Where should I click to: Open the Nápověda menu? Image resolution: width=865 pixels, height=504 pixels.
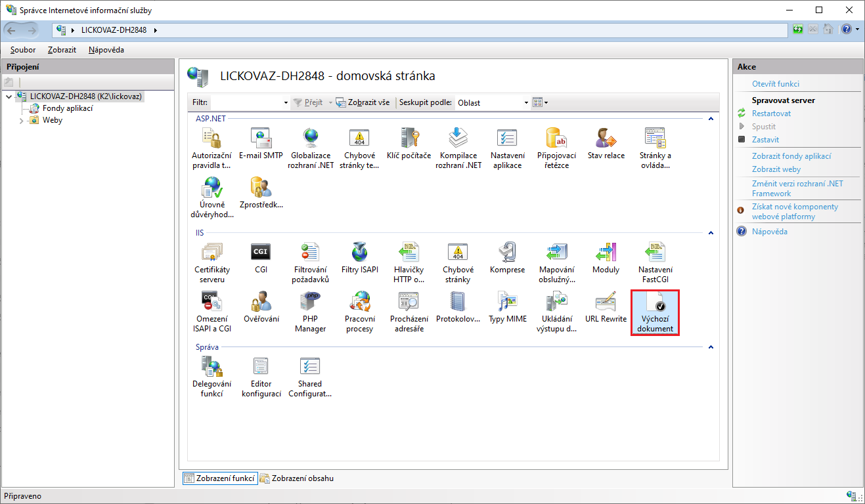[x=106, y=50]
